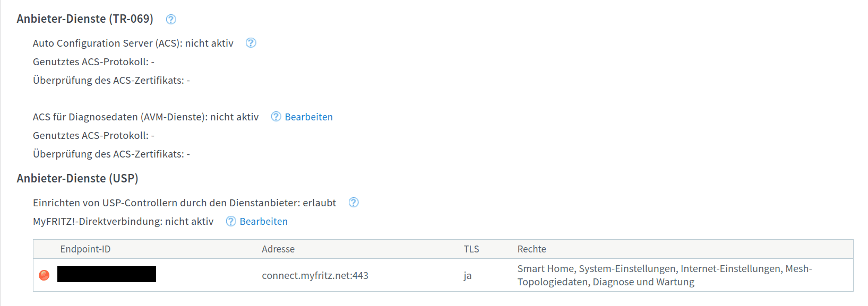The width and height of the screenshot is (868, 306).
Task: Click the TLS column header
Action: pos(471,249)
